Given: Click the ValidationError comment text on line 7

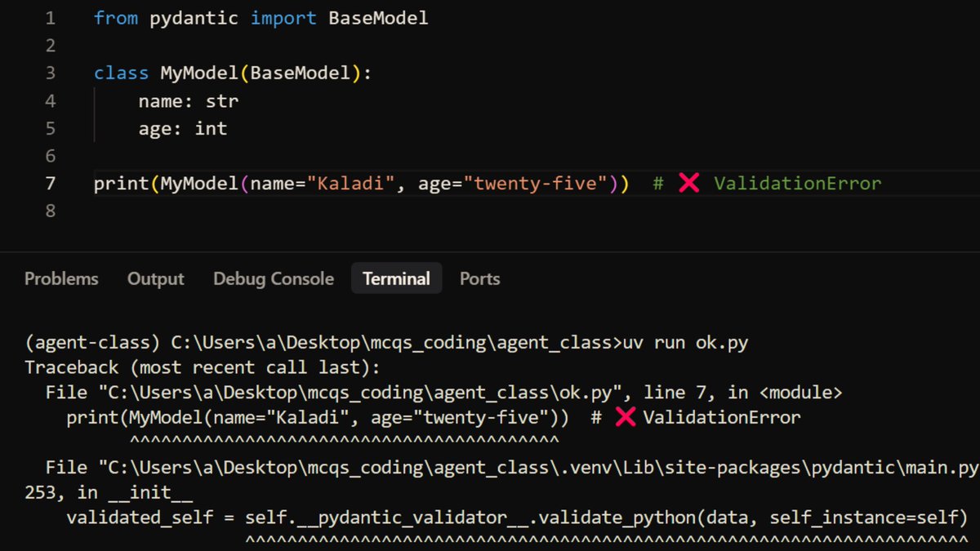Looking at the screenshot, I should coord(796,183).
